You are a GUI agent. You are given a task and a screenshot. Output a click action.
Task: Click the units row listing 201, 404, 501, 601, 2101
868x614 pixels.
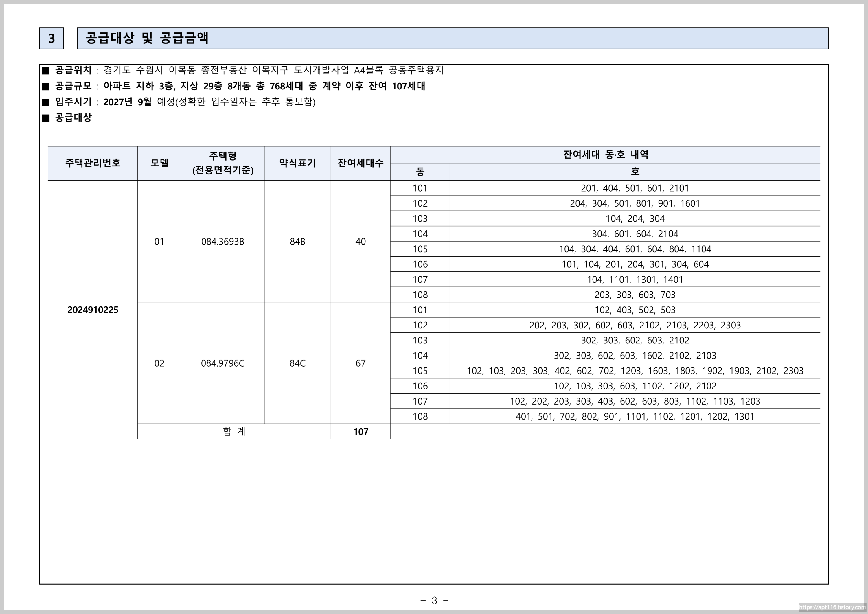(x=635, y=188)
